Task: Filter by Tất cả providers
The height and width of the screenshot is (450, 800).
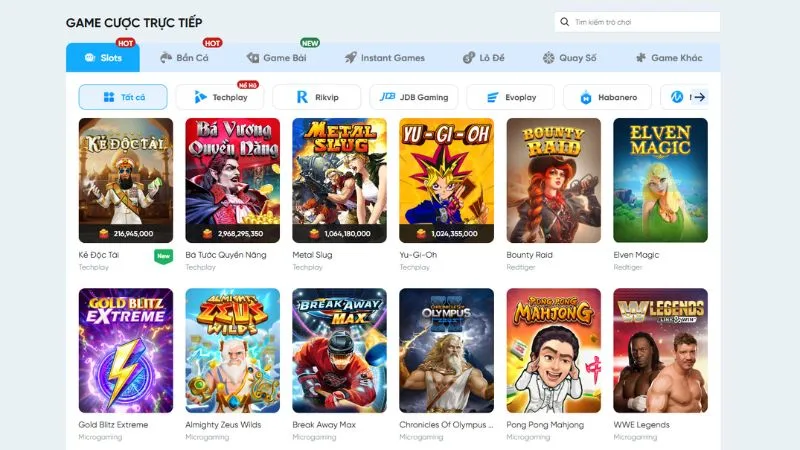Action: tap(123, 97)
